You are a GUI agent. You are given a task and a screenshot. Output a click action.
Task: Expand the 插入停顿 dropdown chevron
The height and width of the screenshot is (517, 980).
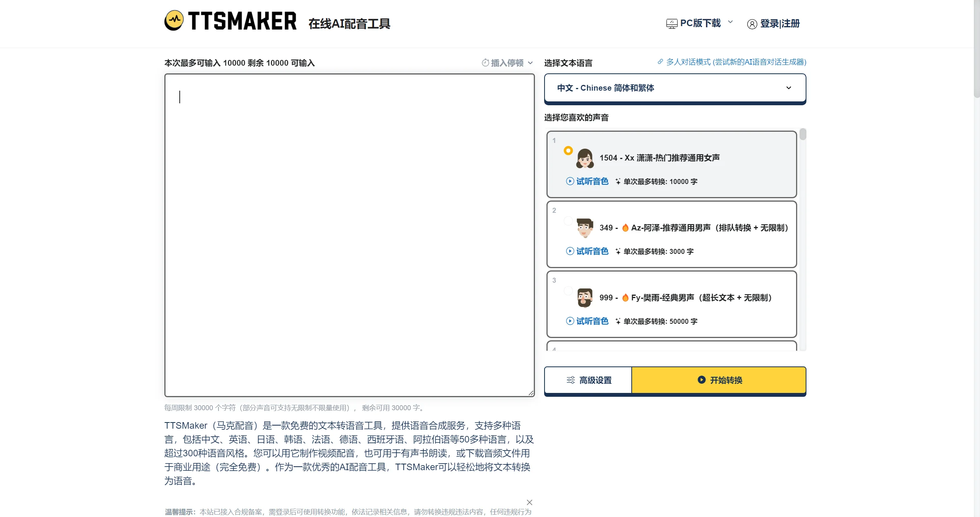click(531, 63)
